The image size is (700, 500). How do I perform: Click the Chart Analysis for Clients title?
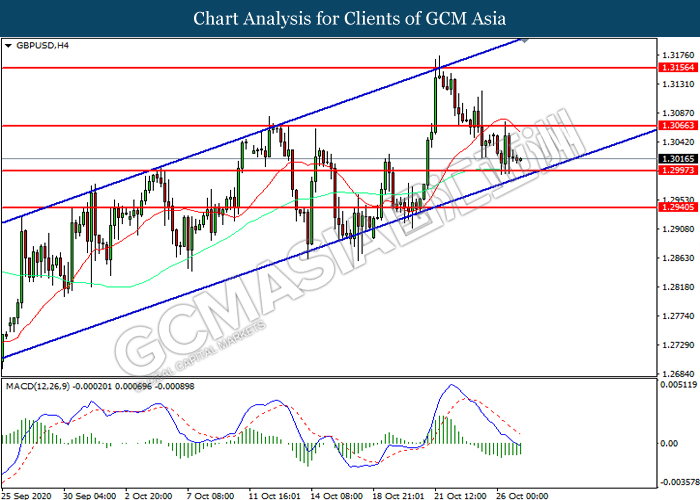(x=350, y=18)
